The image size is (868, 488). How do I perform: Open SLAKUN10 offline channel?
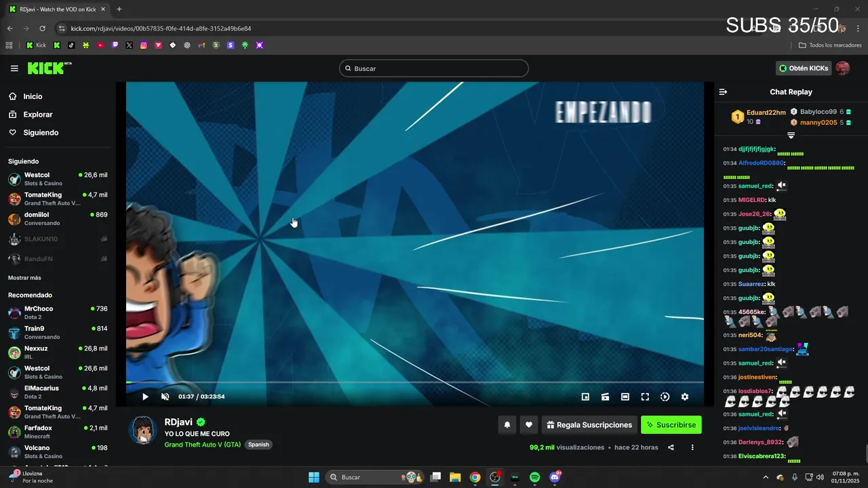(x=58, y=239)
